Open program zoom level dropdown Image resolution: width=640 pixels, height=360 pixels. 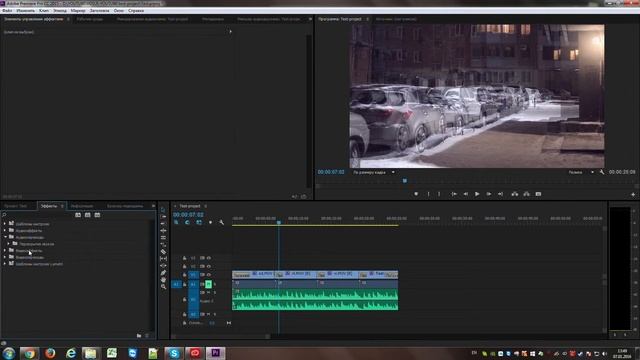pos(374,172)
